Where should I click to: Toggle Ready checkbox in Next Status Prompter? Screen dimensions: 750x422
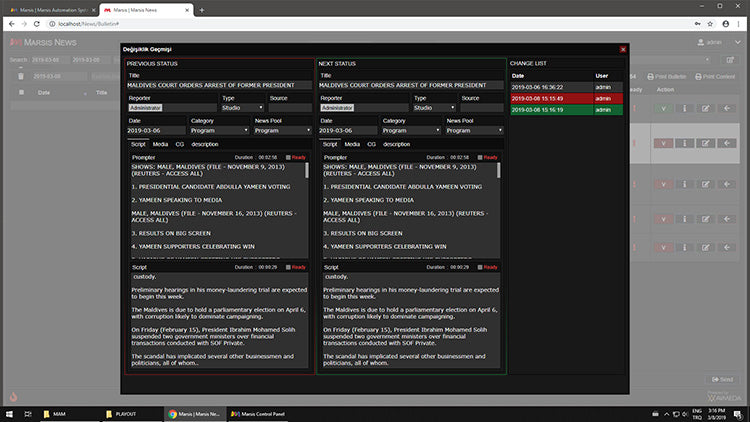click(478, 157)
